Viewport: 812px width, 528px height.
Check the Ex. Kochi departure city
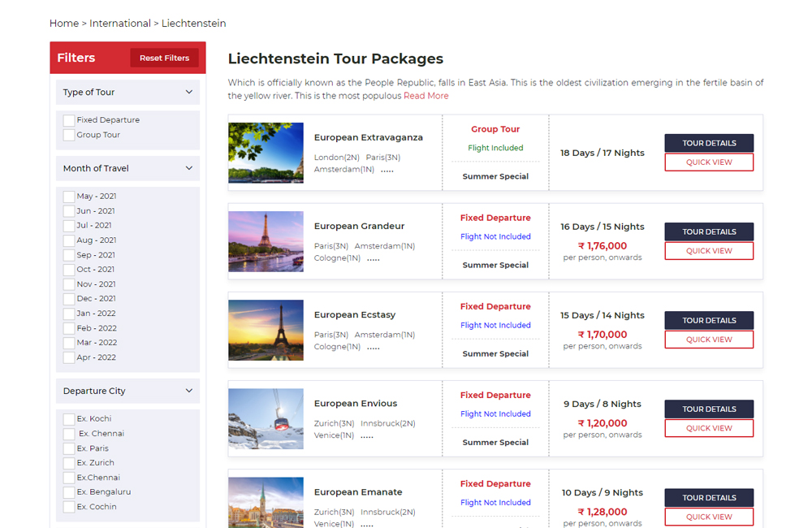[69, 418]
